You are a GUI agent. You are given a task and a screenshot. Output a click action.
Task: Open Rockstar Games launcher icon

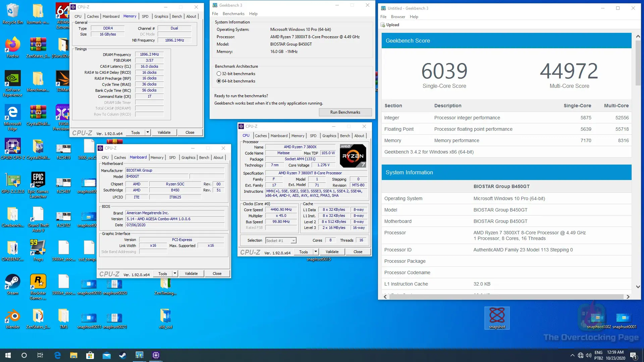38,287
